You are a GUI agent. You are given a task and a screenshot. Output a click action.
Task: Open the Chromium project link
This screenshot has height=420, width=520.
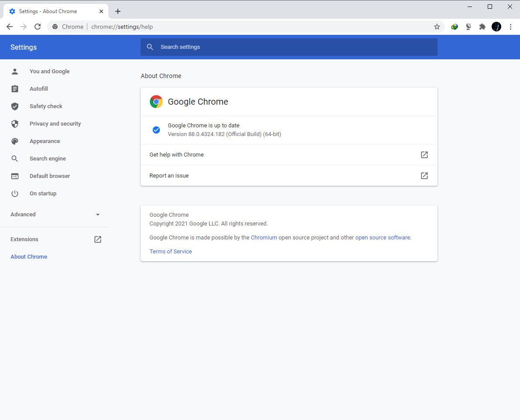(x=264, y=238)
